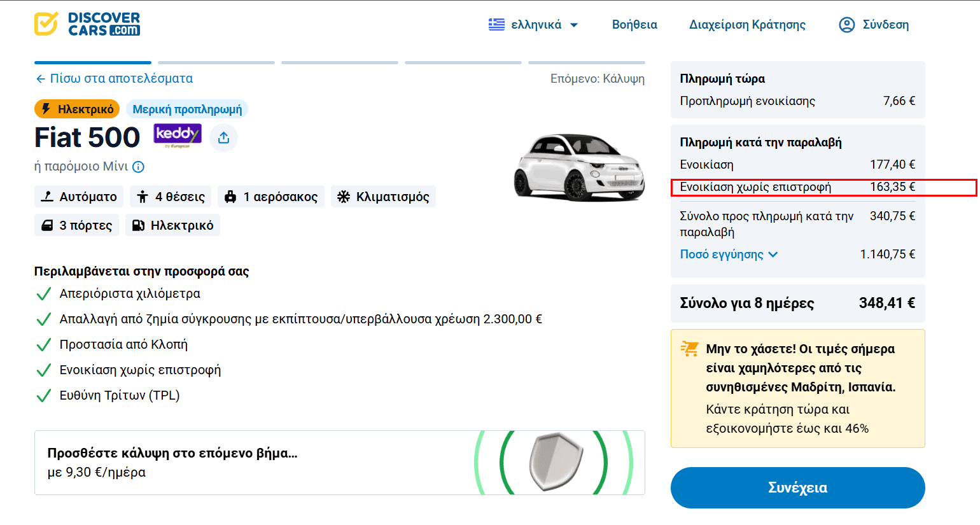Click the shopping cart deal icon

[690, 349]
